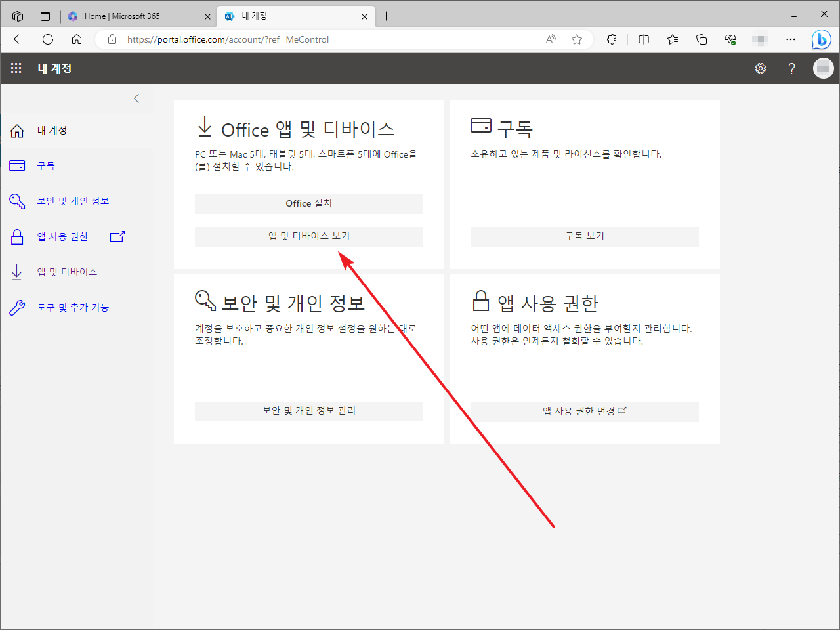Open the tab actions menu icon
840x630 pixels.
coord(45,16)
